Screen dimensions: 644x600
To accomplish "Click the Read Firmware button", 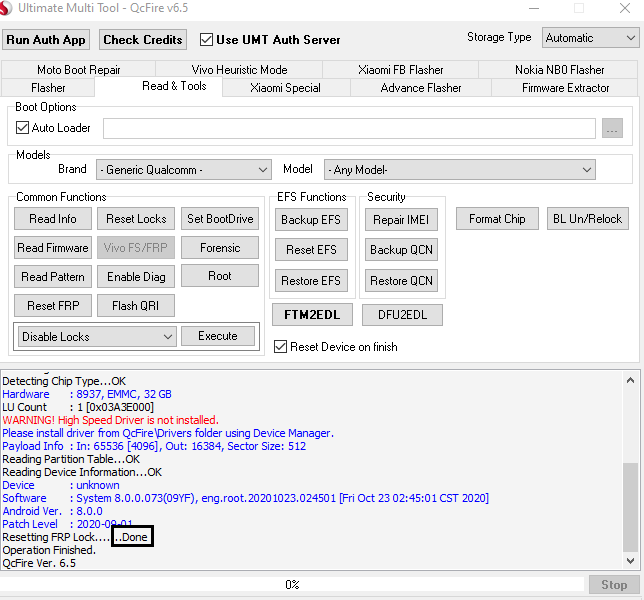I will pos(53,248).
